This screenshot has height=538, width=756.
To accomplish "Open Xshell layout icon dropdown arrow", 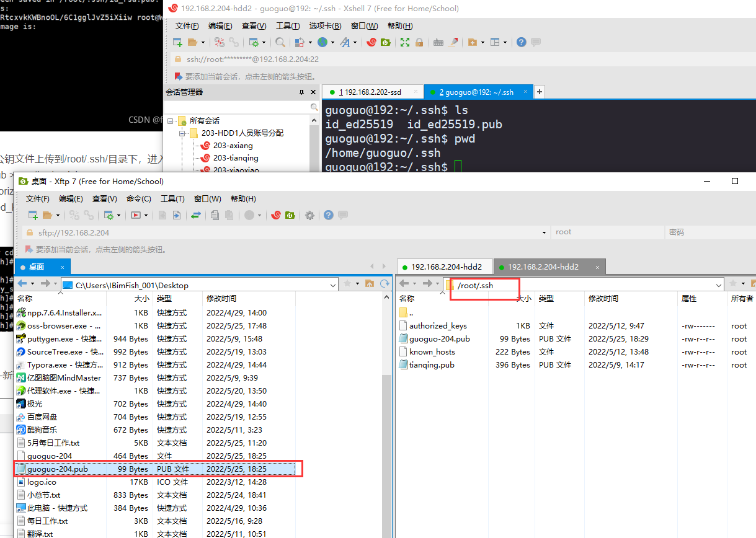I will coord(505,42).
